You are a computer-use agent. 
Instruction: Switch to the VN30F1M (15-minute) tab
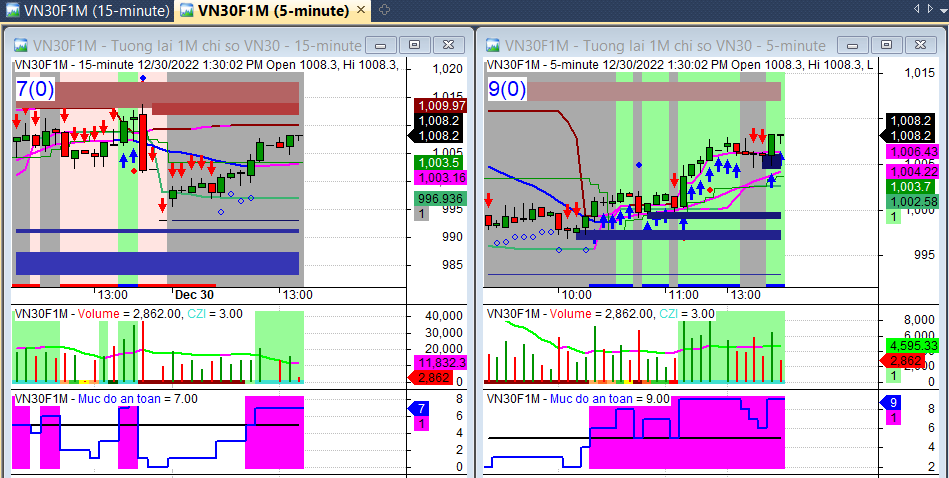point(87,10)
